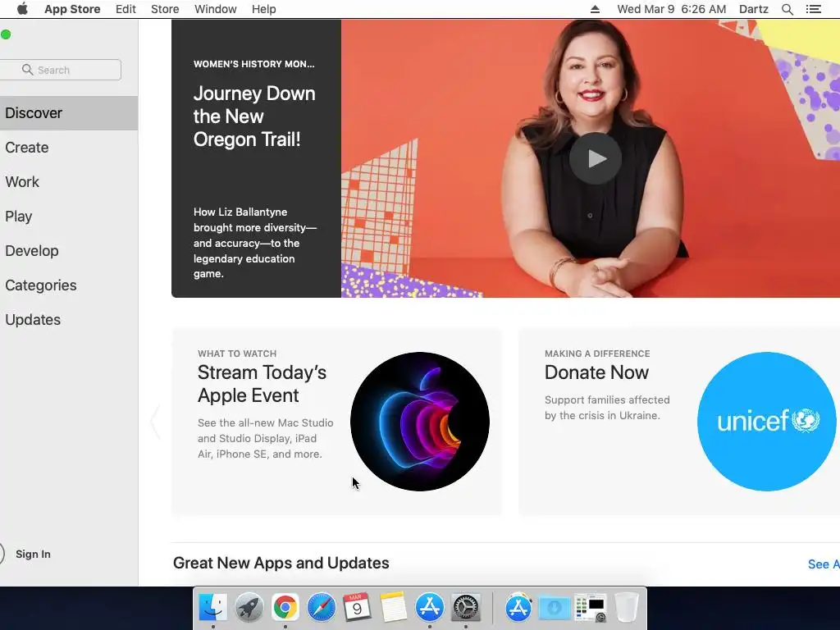Open Safari compass icon in Dock

click(x=322, y=608)
